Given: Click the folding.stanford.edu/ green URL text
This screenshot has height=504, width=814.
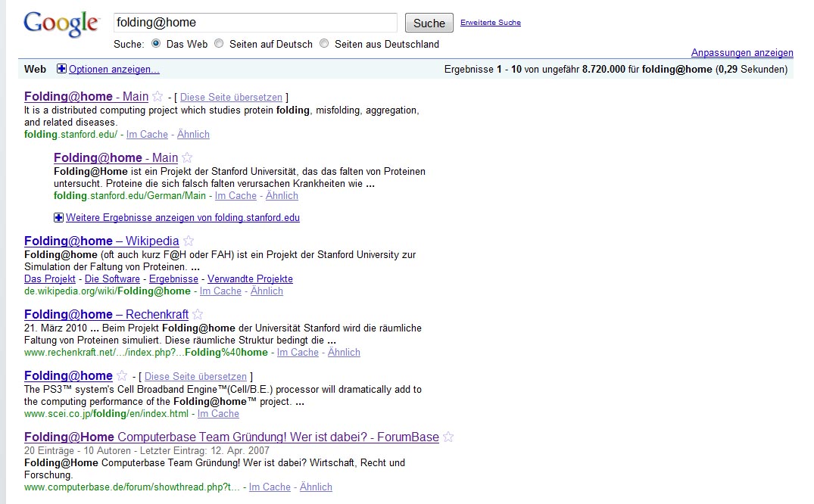Looking at the screenshot, I should click(x=70, y=135).
